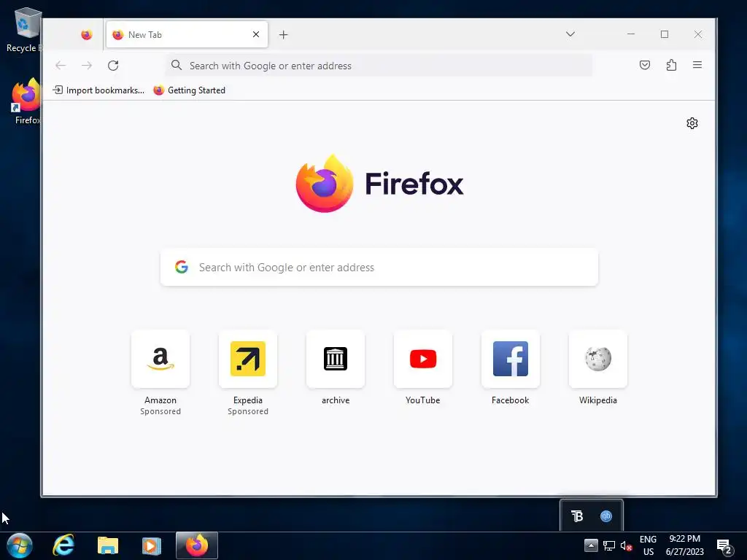The height and width of the screenshot is (560, 747).
Task: Click the Amazon label text
Action: click(160, 400)
